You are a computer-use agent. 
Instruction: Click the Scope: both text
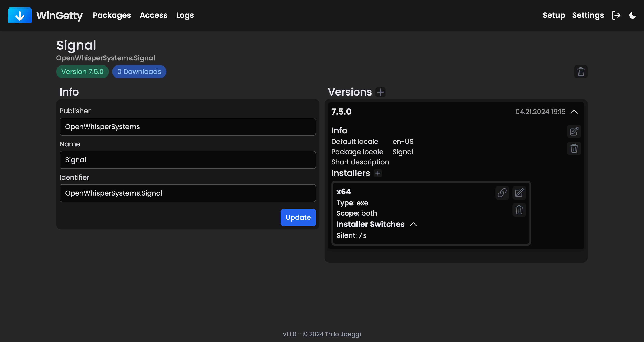356,213
